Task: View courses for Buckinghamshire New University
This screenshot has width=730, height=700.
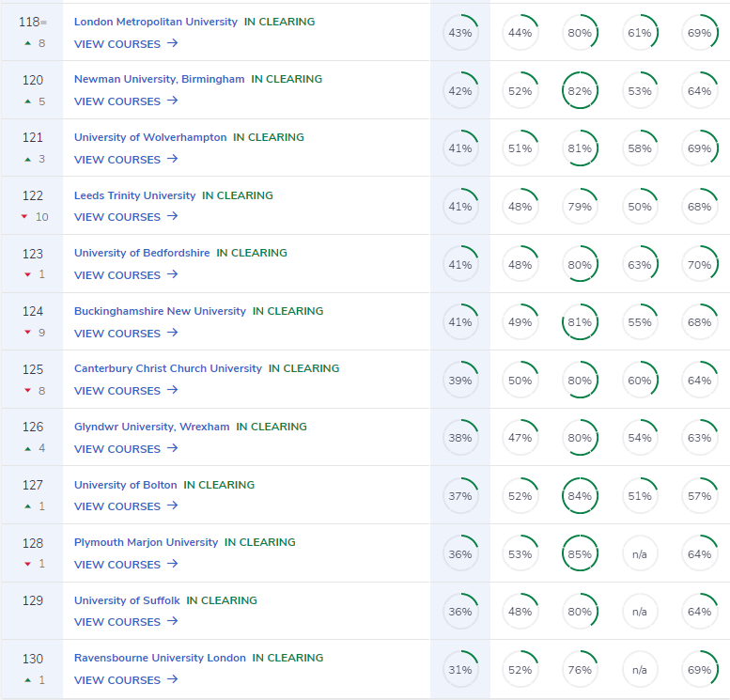Action: tap(126, 333)
